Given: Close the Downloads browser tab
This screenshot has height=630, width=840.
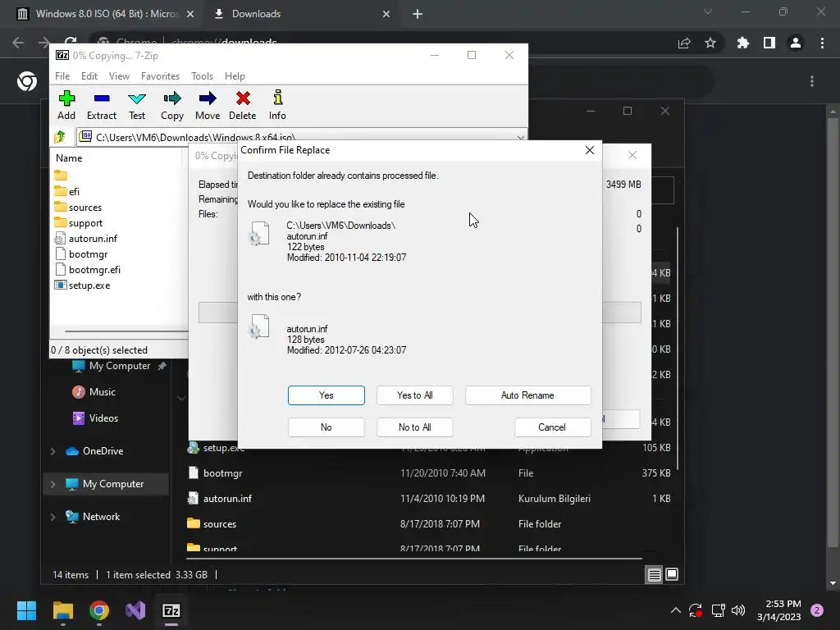Looking at the screenshot, I should (x=386, y=15).
